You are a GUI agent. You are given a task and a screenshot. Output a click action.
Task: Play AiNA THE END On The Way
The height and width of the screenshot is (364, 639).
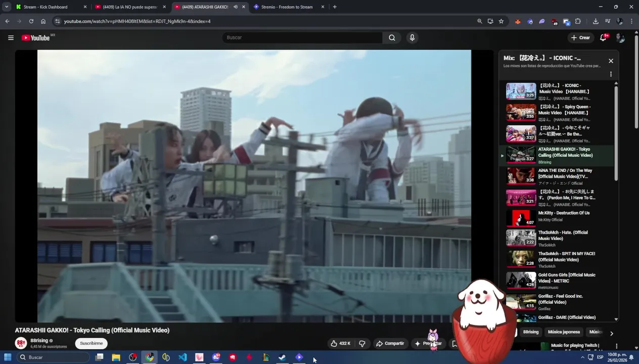point(558,176)
